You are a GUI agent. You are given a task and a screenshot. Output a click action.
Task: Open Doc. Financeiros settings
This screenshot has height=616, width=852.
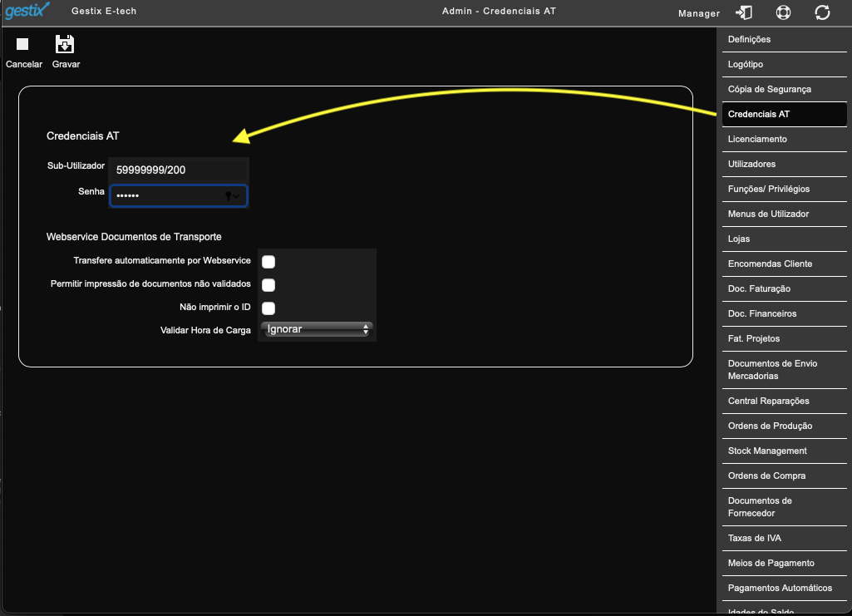pos(784,314)
